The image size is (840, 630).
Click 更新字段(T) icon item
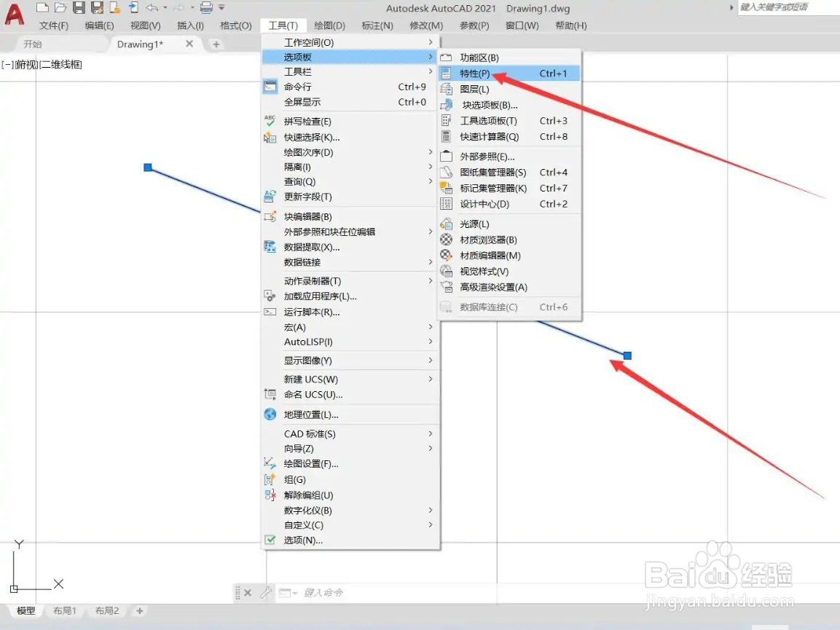click(x=351, y=197)
